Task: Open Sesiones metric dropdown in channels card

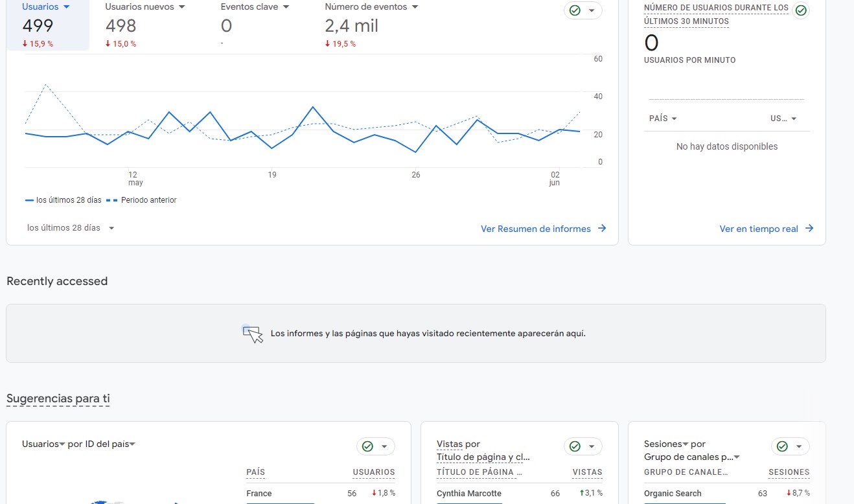Action: click(665, 444)
